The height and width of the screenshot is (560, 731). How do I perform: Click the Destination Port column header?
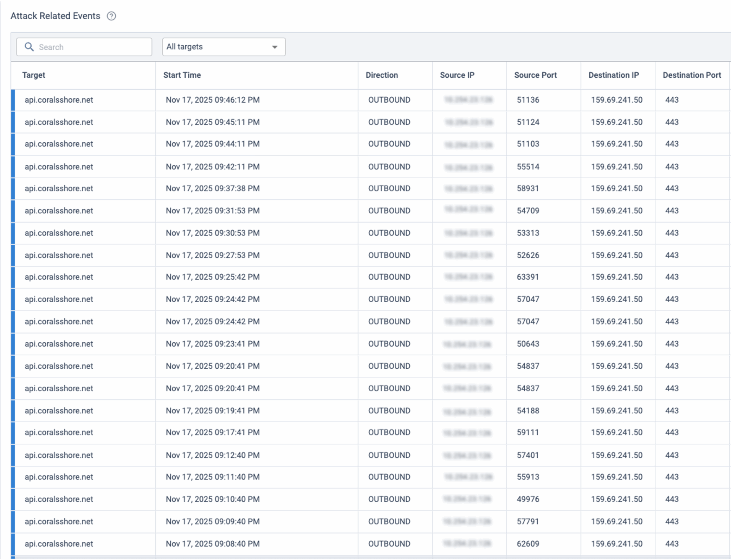point(692,75)
